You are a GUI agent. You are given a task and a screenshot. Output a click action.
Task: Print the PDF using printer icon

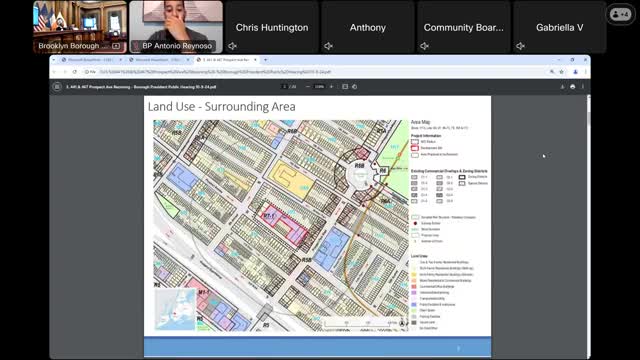pyautogui.click(x=573, y=87)
